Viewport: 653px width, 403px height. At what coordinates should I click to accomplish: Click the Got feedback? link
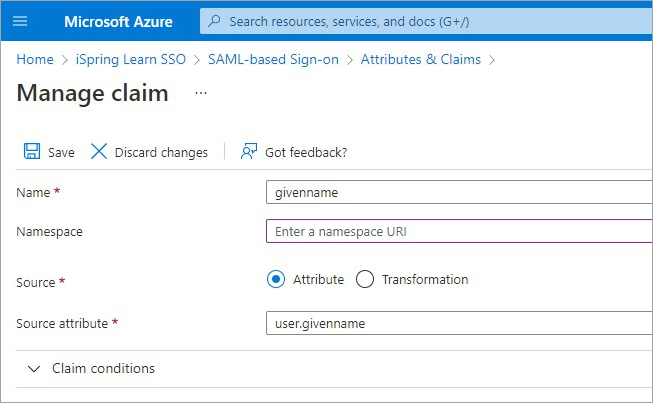click(306, 152)
